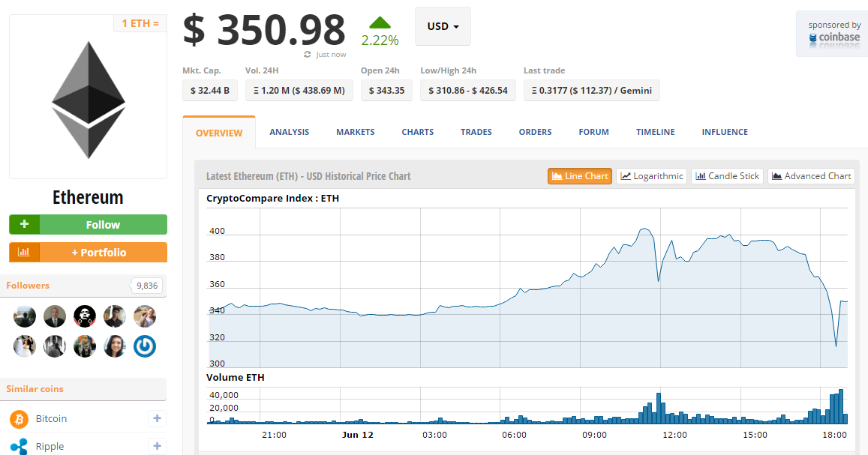Select the Line Chart view
Screen dimensions: 868x455
click(580, 176)
